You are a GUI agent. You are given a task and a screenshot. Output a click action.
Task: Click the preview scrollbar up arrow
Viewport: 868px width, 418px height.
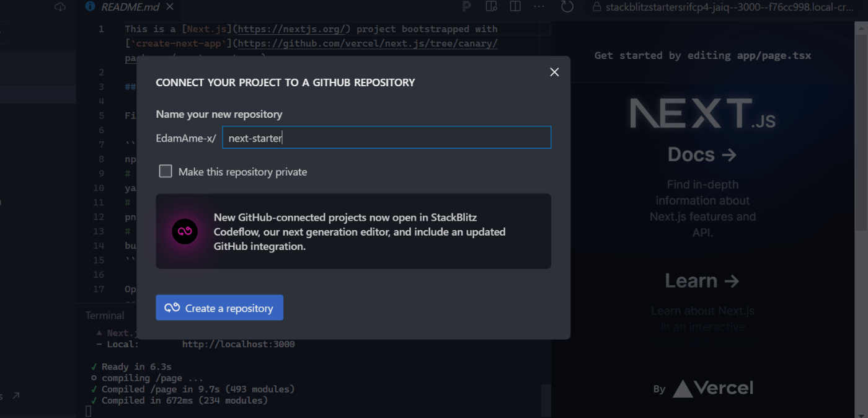point(862,28)
